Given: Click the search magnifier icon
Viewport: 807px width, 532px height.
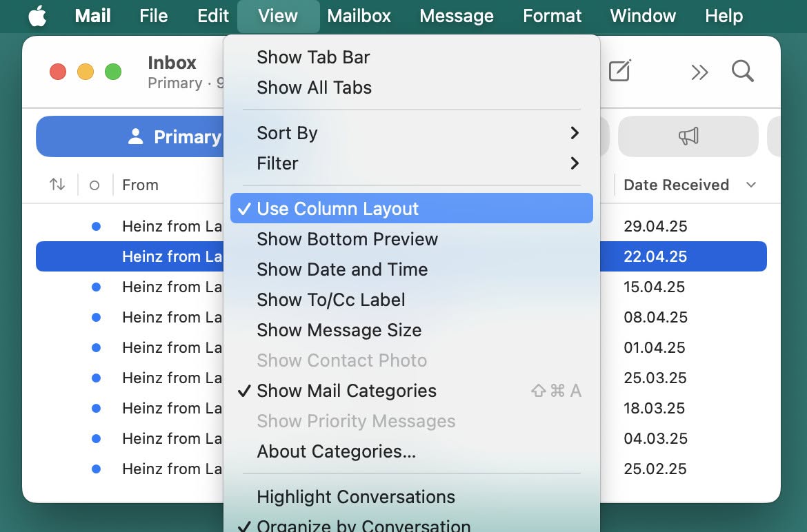Looking at the screenshot, I should coord(743,71).
